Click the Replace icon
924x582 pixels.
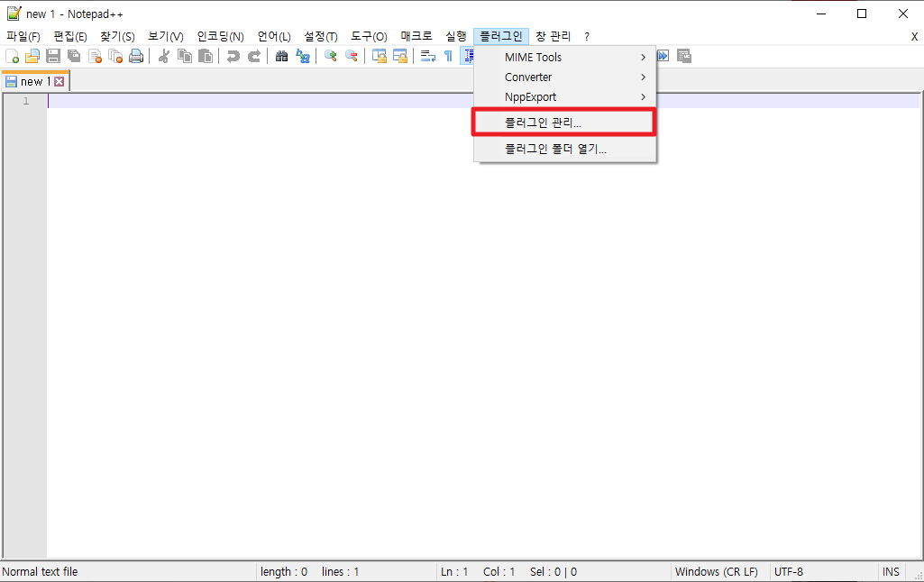click(303, 56)
